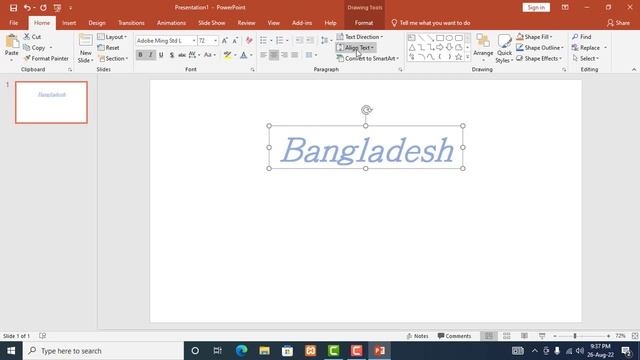Increase list indent level

(x=310, y=40)
